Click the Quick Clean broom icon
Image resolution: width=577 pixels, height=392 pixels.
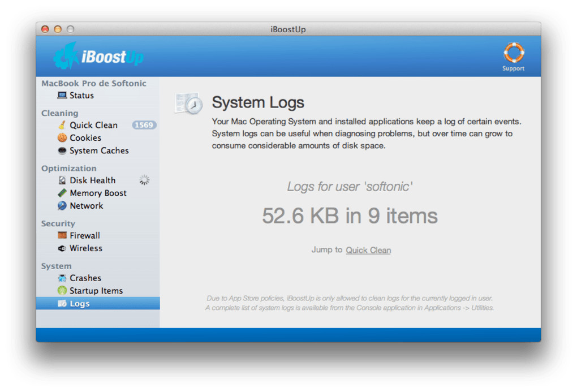[x=62, y=125]
